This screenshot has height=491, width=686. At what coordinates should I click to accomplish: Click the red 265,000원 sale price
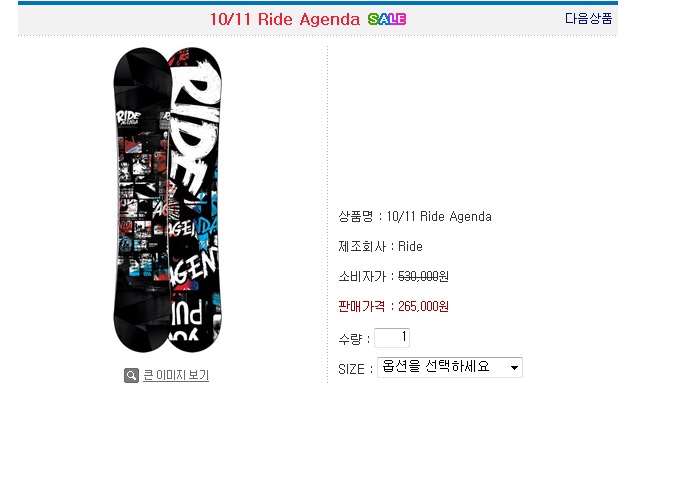coord(424,307)
